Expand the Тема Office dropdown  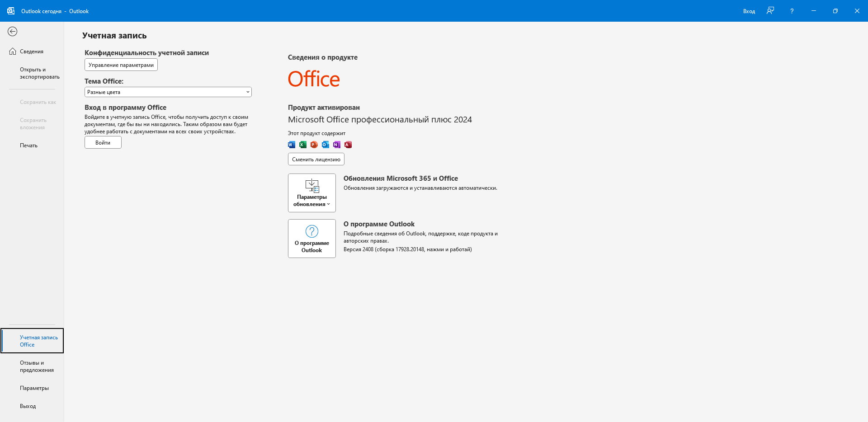(168, 92)
